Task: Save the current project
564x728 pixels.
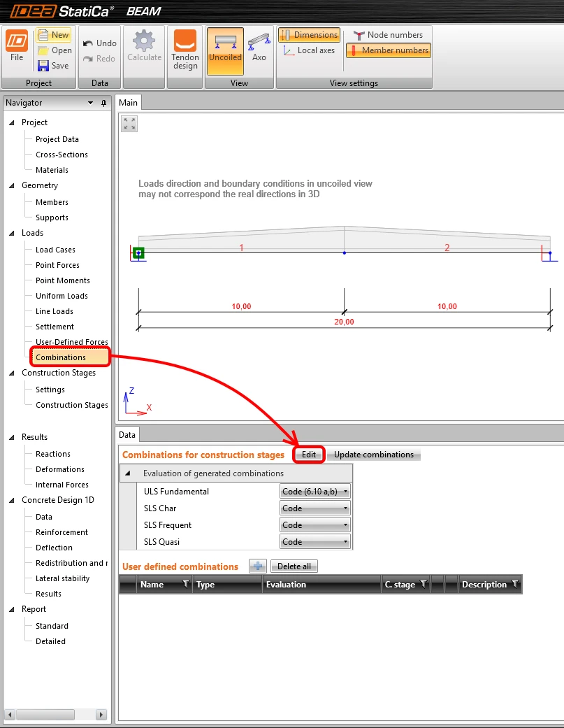Action: (53, 66)
